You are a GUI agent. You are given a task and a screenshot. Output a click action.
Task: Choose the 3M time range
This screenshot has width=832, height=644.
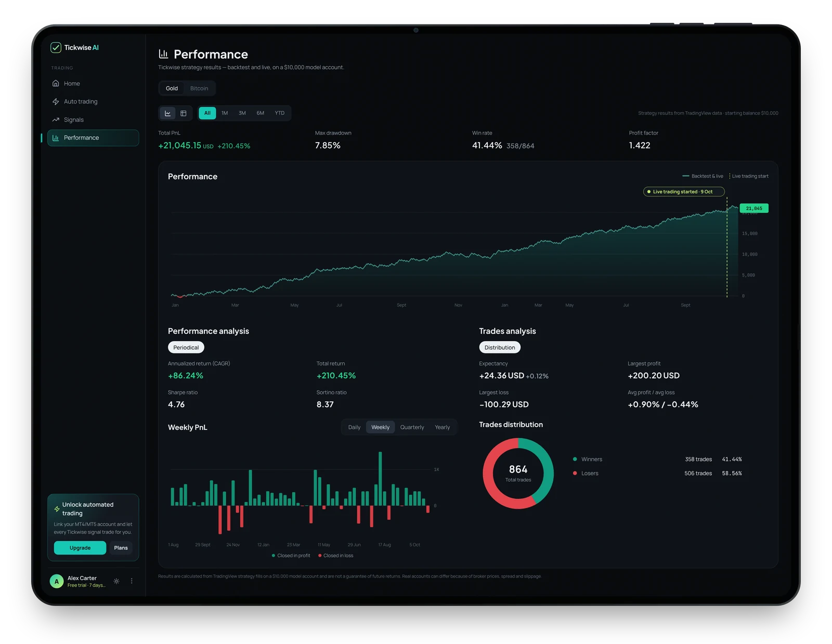pos(242,113)
